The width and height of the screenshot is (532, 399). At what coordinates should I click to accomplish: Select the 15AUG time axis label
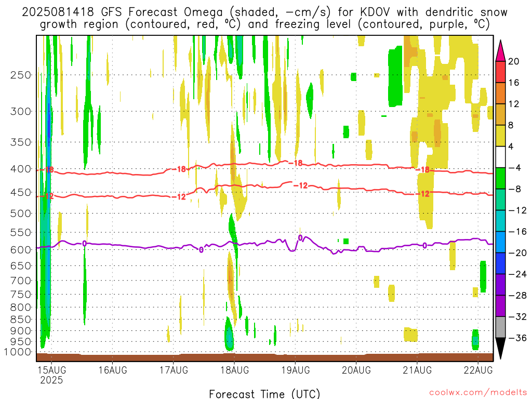coord(51,370)
